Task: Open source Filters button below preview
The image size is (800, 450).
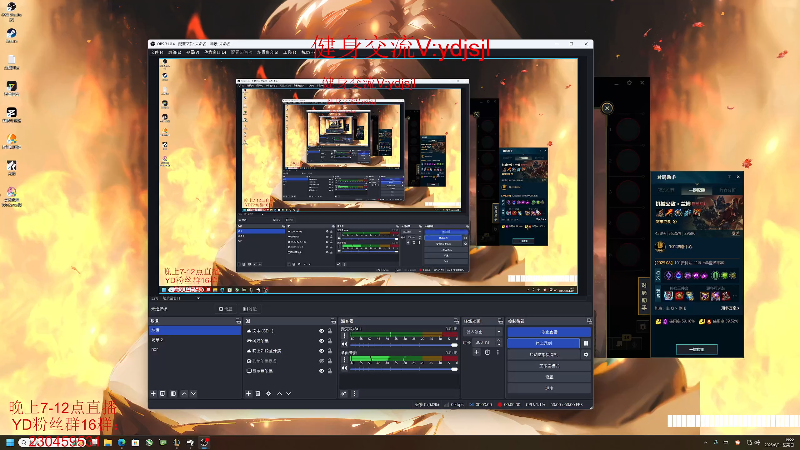Action: click(249, 309)
